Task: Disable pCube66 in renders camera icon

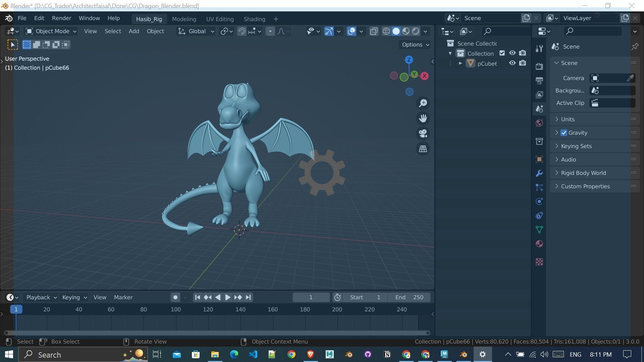Action: coord(523,63)
